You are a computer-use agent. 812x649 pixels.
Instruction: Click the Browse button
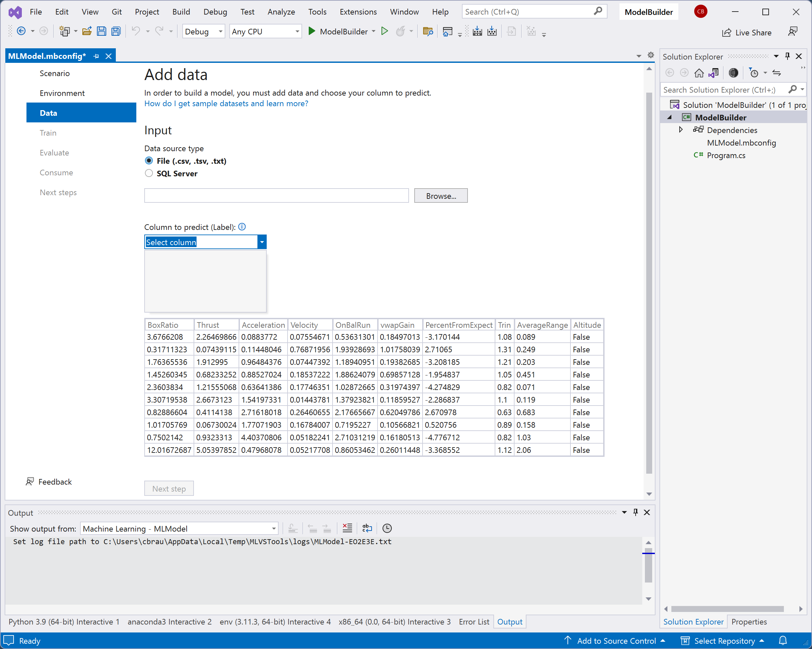click(x=441, y=196)
